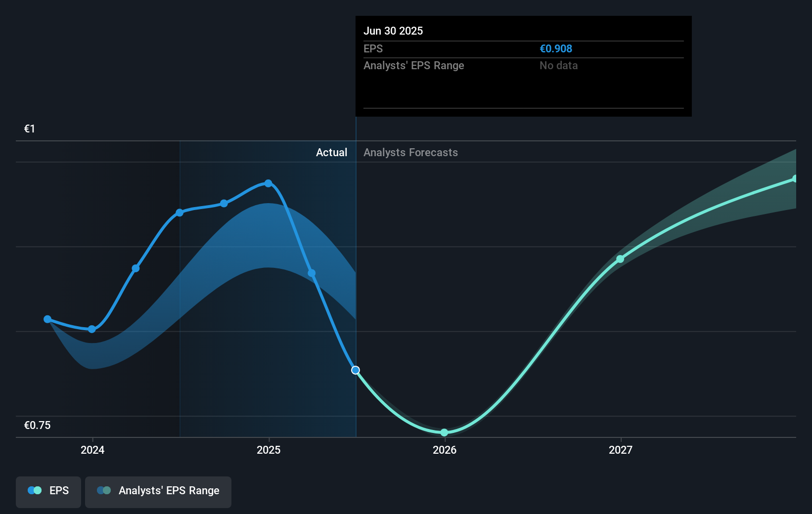Click the €1 y-axis label

pos(30,129)
